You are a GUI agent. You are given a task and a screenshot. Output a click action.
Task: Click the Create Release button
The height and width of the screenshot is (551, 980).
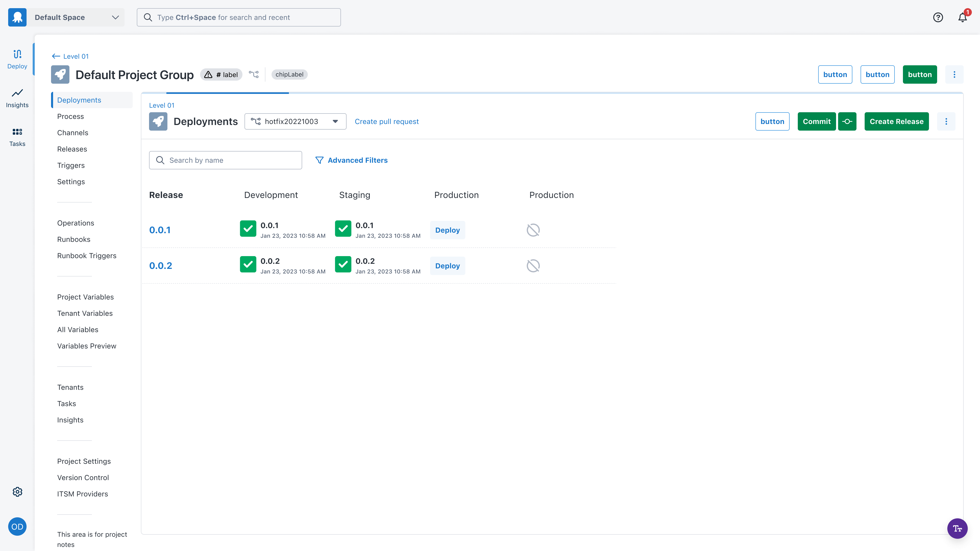(896, 121)
